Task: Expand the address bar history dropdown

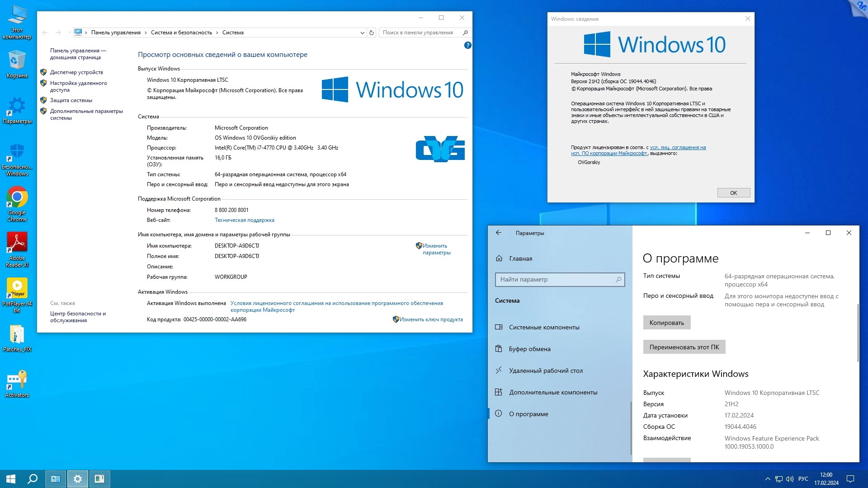Action: 362,33
